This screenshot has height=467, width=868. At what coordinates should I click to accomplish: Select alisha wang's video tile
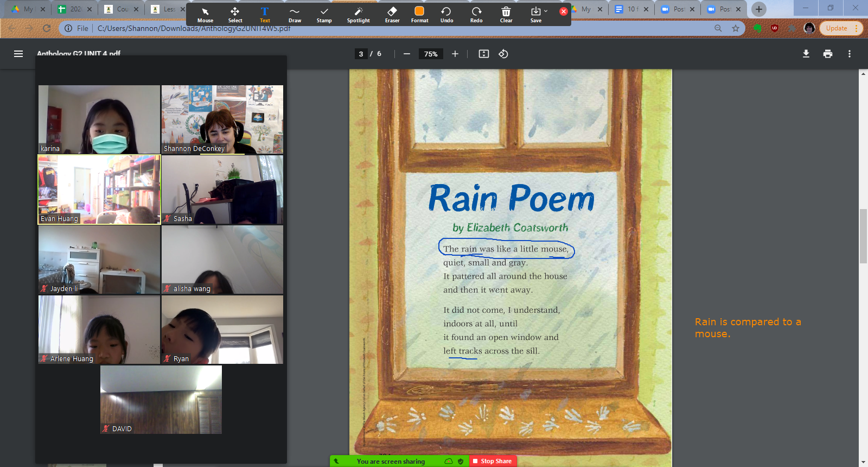(222, 260)
